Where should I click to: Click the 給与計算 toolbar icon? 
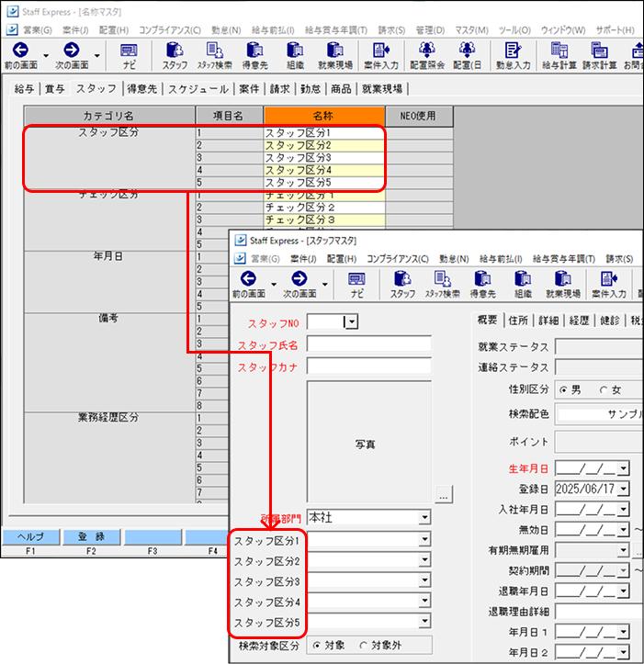pyautogui.click(x=558, y=55)
